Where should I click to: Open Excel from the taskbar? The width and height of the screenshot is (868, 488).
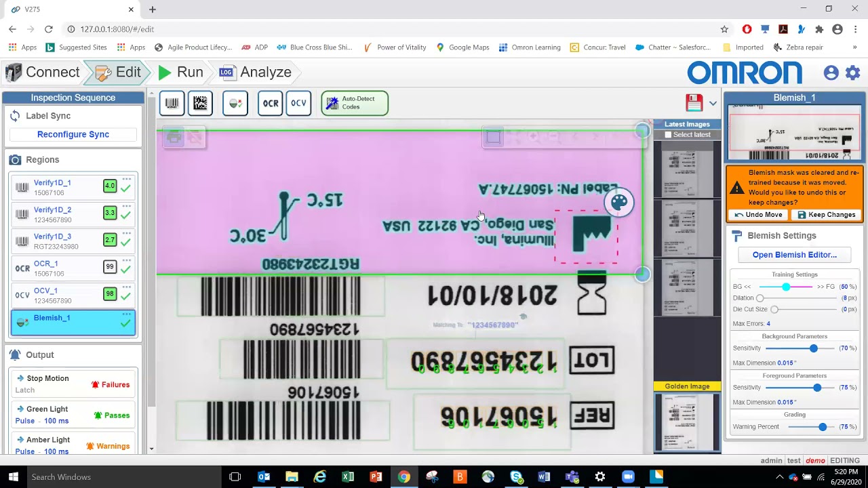pos(348,477)
